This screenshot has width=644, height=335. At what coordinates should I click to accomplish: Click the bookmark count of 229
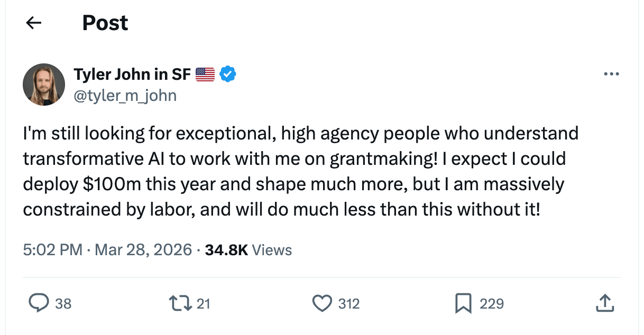point(492,303)
